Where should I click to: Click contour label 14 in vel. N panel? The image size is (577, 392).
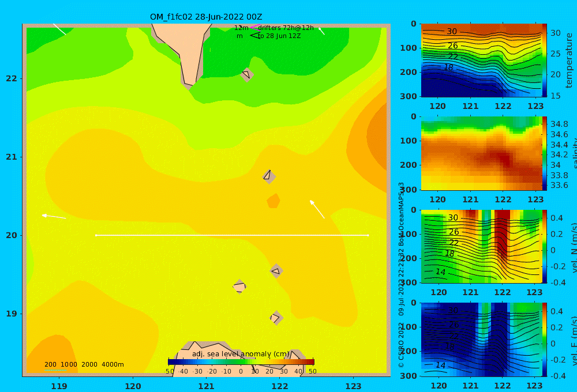pos(440,272)
